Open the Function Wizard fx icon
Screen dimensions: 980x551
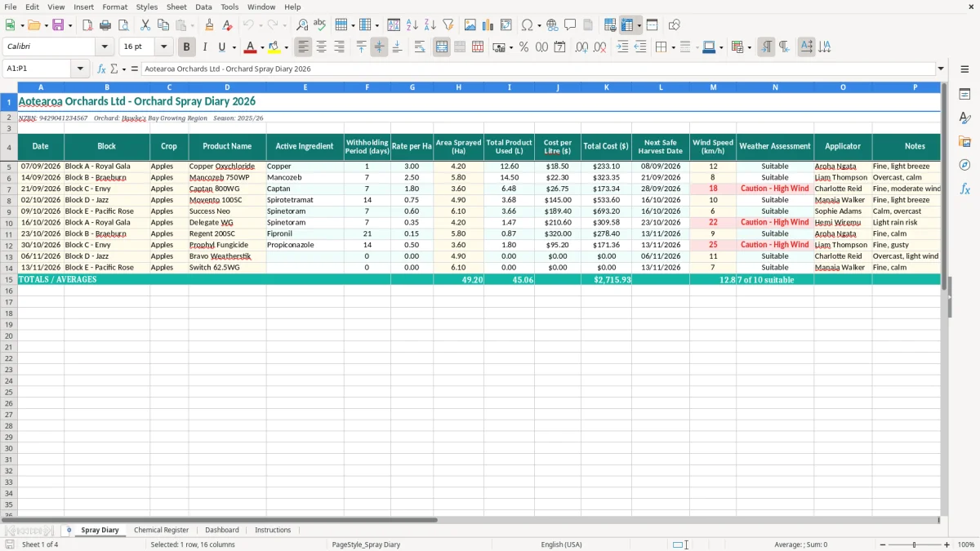coord(101,69)
